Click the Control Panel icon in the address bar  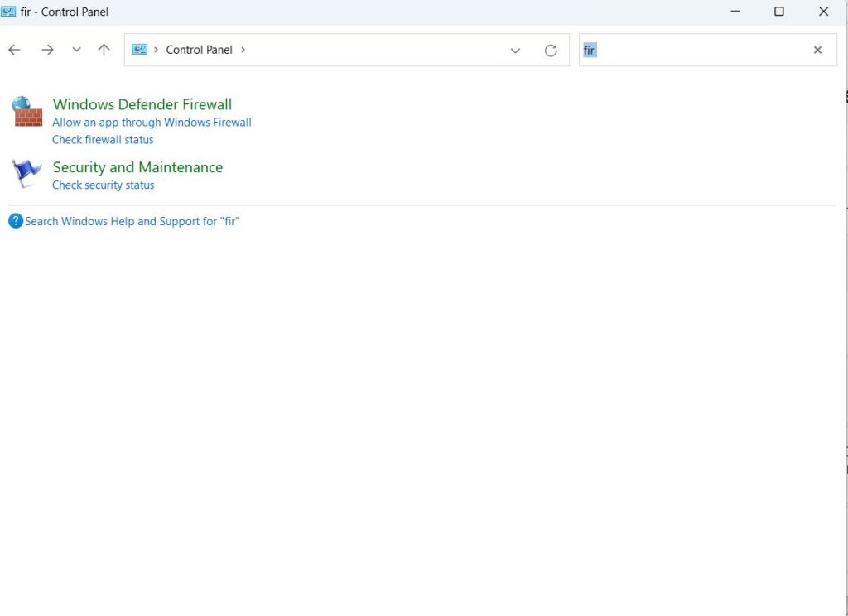tap(140, 50)
